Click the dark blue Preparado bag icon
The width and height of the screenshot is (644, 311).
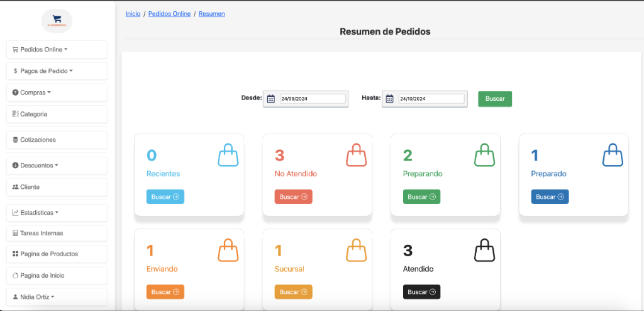[x=613, y=155]
